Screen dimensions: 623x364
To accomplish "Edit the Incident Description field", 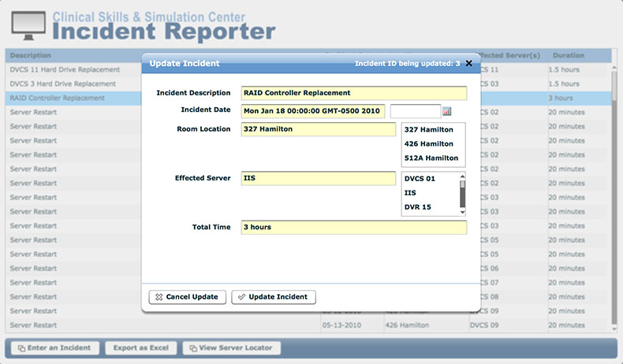I will coord(353,93).
